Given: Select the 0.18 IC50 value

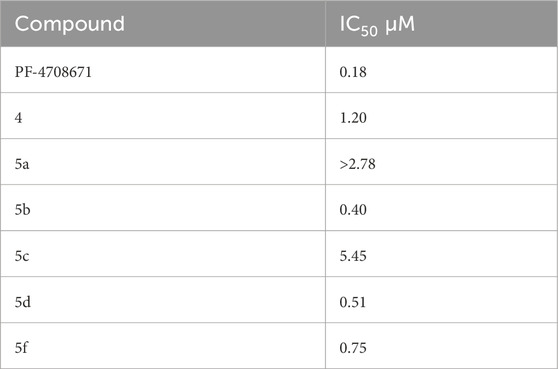Looking at the screenshot, I should pos(353,72).
